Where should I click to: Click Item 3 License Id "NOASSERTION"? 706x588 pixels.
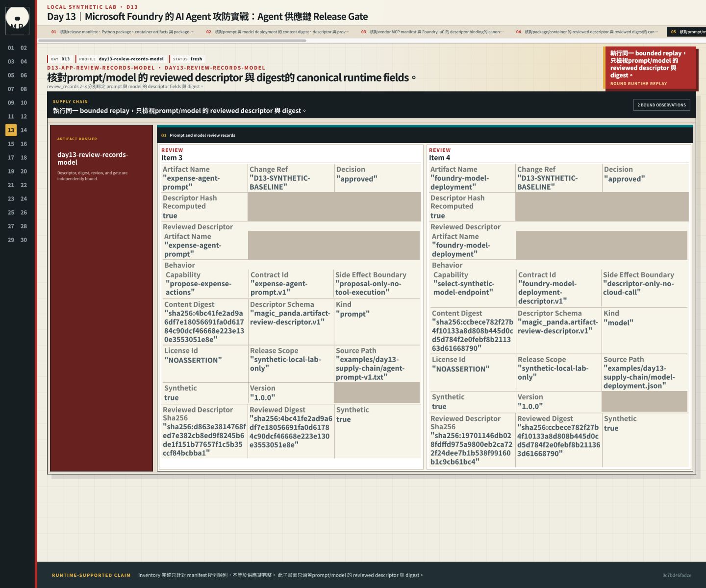[x=193, y=360]
